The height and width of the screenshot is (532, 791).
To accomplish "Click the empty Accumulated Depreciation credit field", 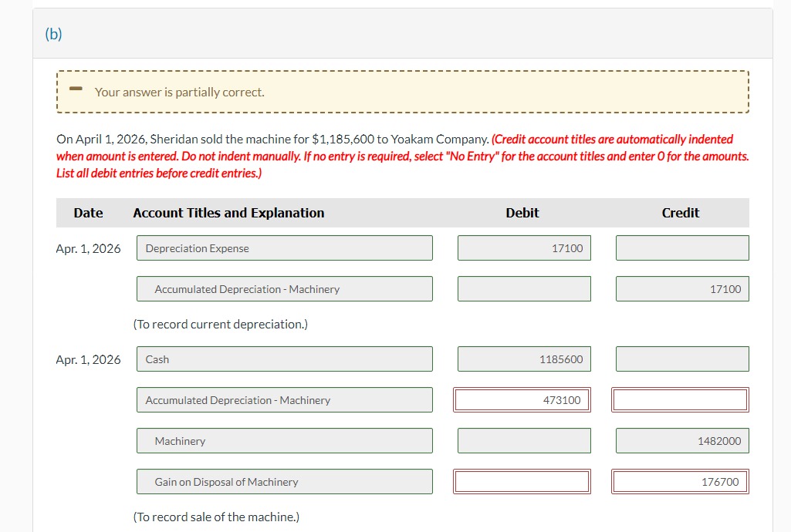I will click(680, 399).
